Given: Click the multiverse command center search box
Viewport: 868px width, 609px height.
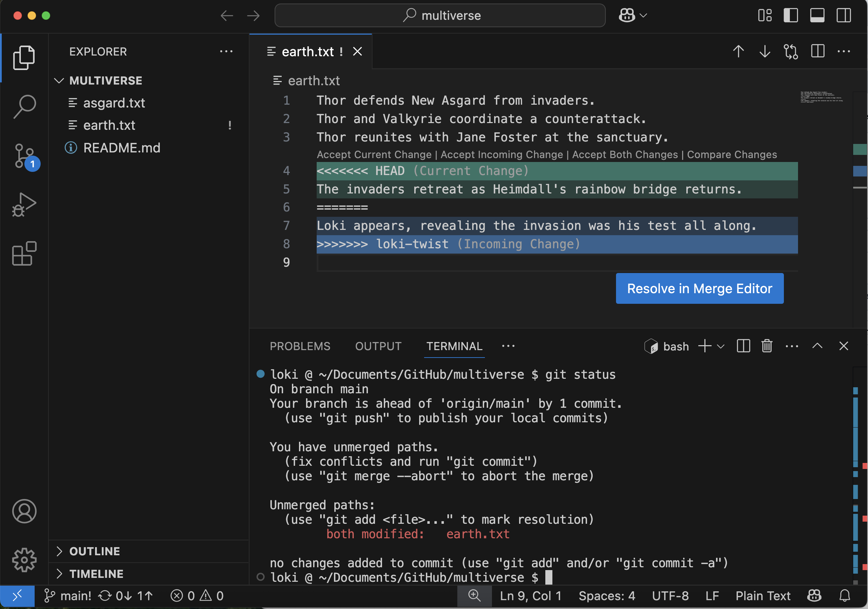Looking at the screenshot, I should coord(440,16).
